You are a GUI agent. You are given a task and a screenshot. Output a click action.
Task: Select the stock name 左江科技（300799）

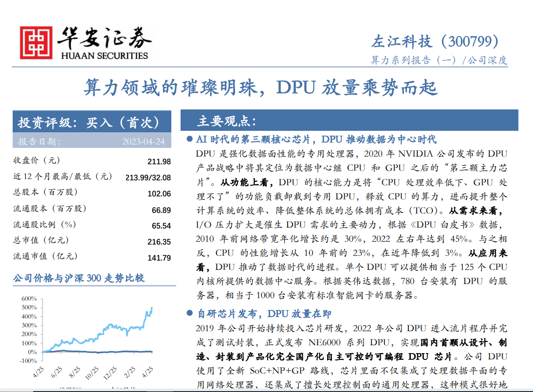tap(435, 41)
